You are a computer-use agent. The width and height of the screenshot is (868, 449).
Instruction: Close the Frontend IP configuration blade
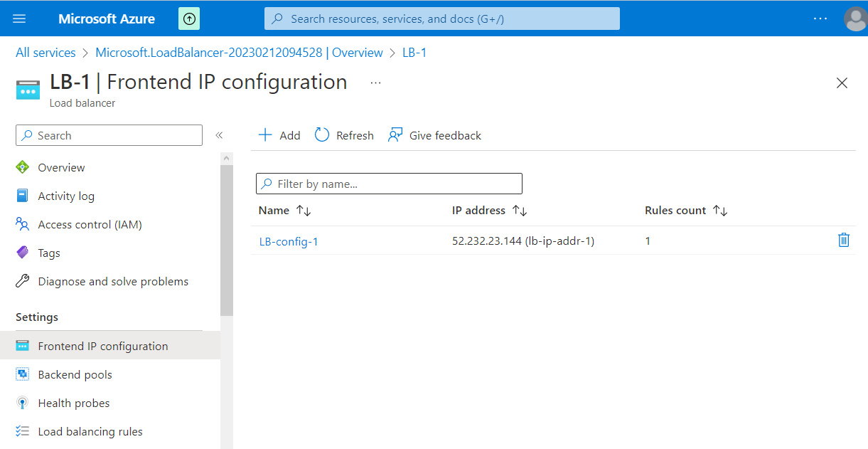coord(842,83)
